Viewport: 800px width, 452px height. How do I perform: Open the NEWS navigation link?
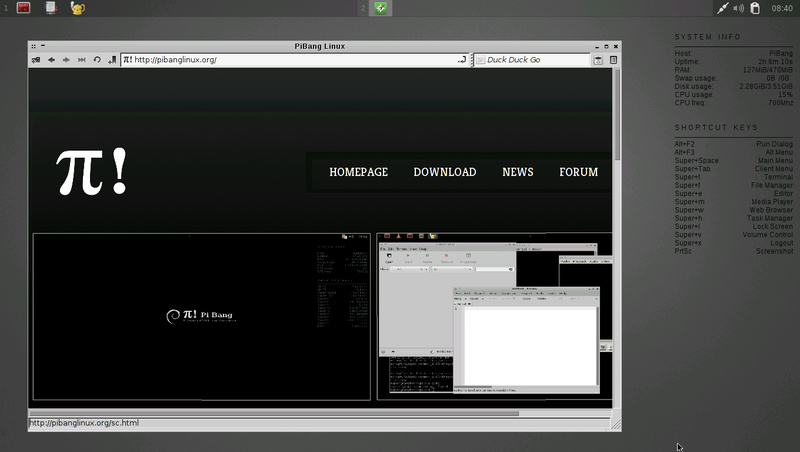coord(518,172)
